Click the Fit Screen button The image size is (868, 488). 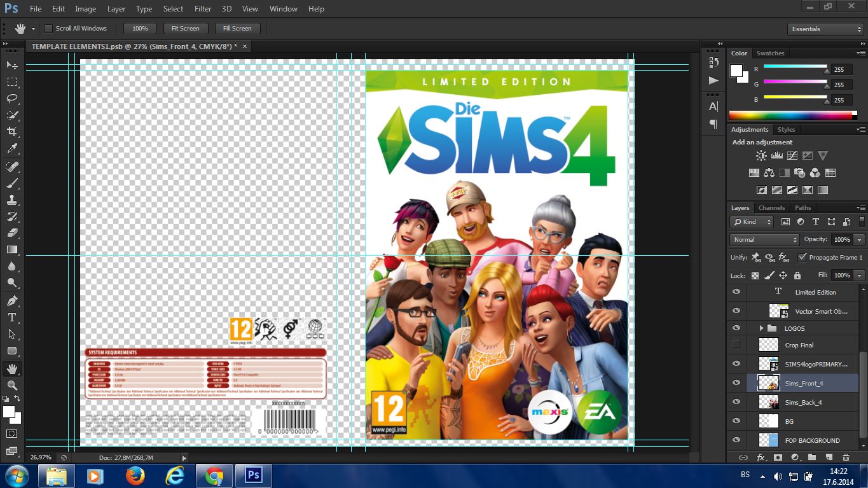(x=185, y=29)
